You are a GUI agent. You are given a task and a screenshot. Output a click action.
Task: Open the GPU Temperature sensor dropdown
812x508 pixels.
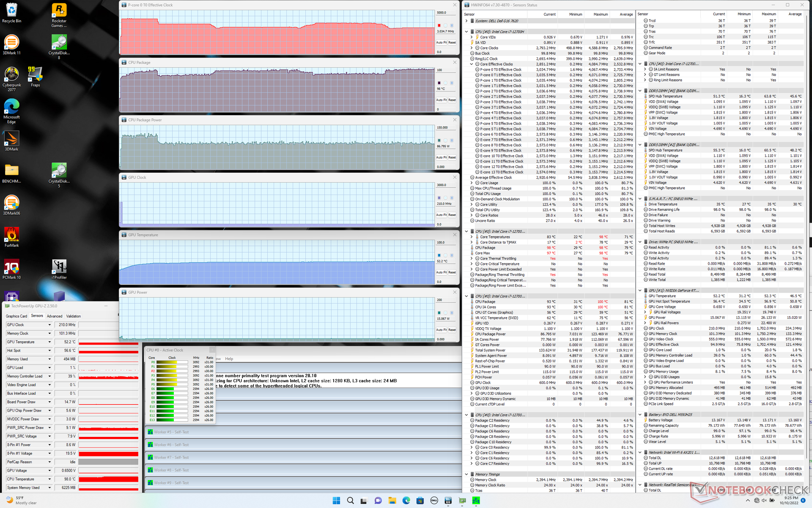(x=49, y=342)
